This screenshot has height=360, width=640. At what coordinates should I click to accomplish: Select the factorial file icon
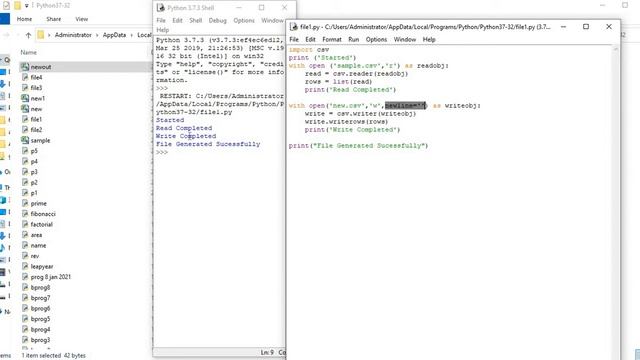(x=25, y=224)
